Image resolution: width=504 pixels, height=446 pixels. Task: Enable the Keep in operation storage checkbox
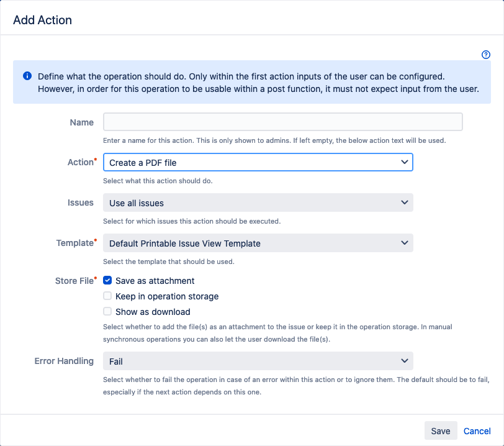[x=108, y=296]
